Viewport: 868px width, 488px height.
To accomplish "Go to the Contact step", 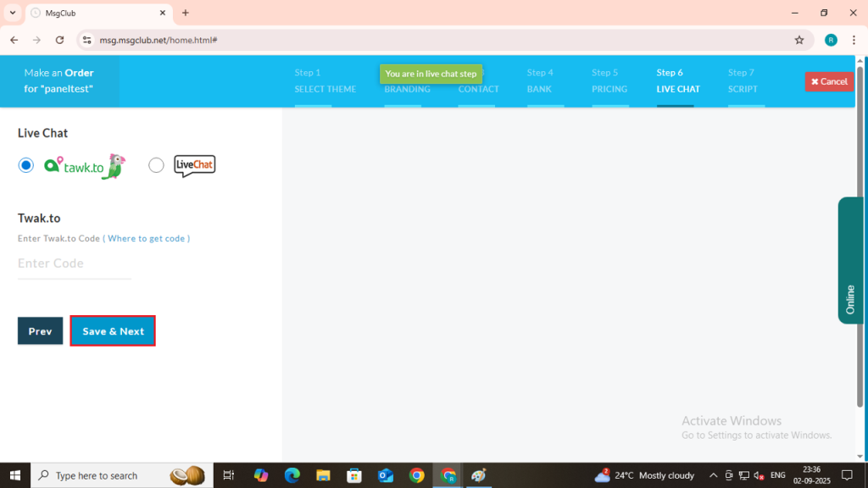I will point(478,89).
